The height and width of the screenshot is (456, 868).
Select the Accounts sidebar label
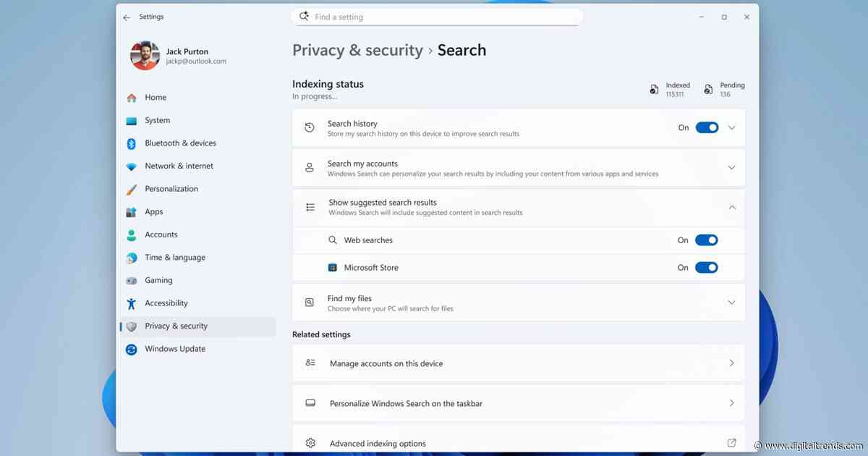[161, 235]
